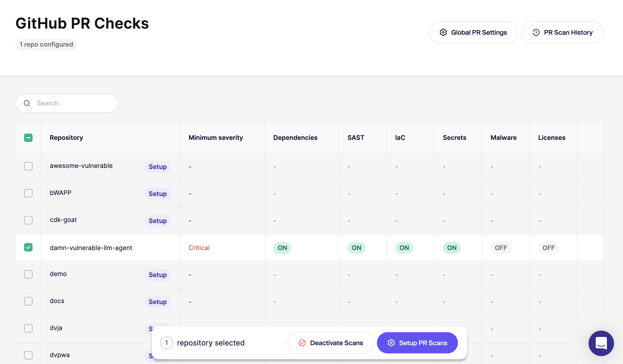This screenshot has height=364, width=623.
Task: Click the magnifier icon in the search box
Action: (27, 103)
